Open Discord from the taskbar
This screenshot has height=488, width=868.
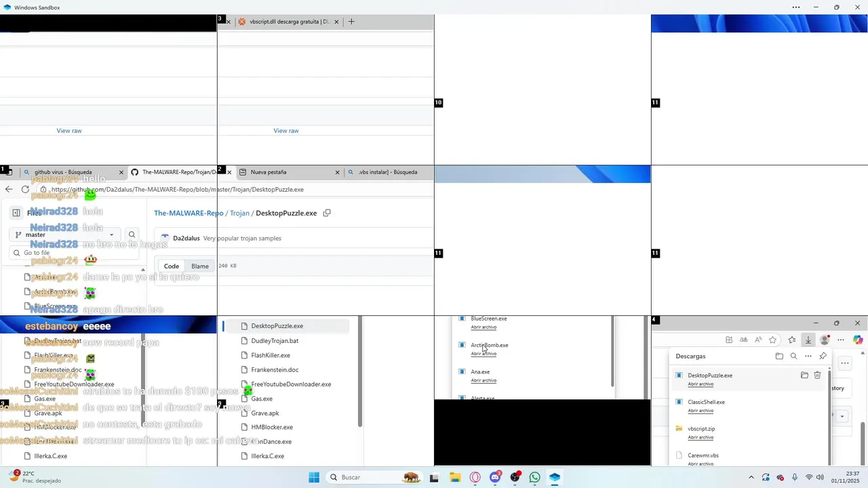point(495,477)
